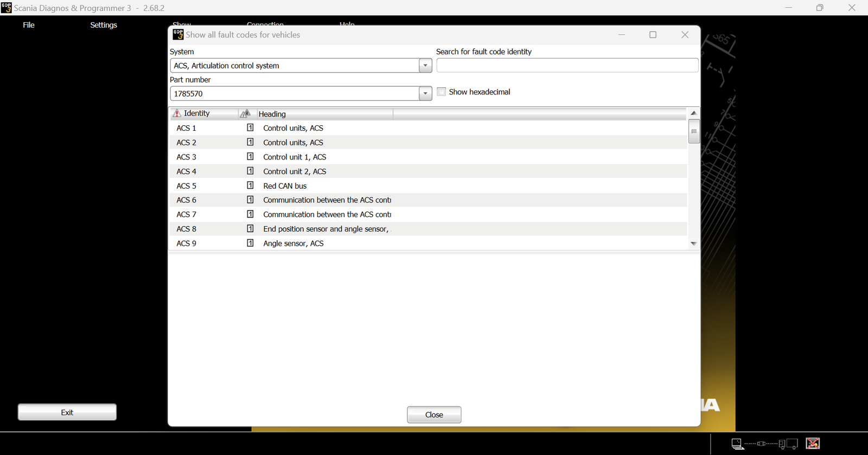Click the numbered box icon in the ACS 1 row

(x=250, y=127)
